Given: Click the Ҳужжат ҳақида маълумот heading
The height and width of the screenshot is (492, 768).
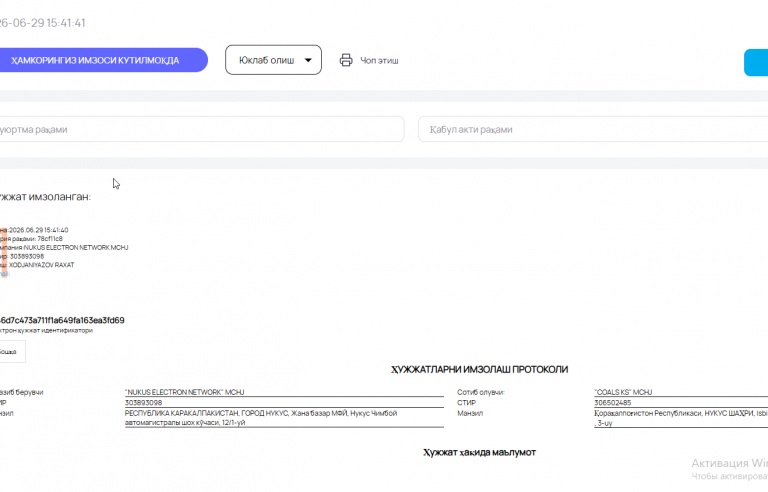Looking at the screenshot, I should (480, 452).
